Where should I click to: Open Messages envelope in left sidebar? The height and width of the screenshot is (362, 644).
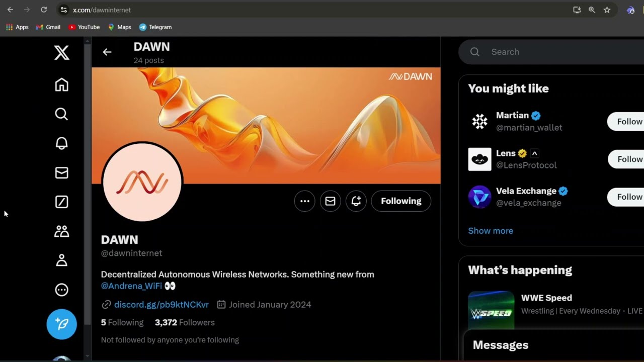pos(61,173)
